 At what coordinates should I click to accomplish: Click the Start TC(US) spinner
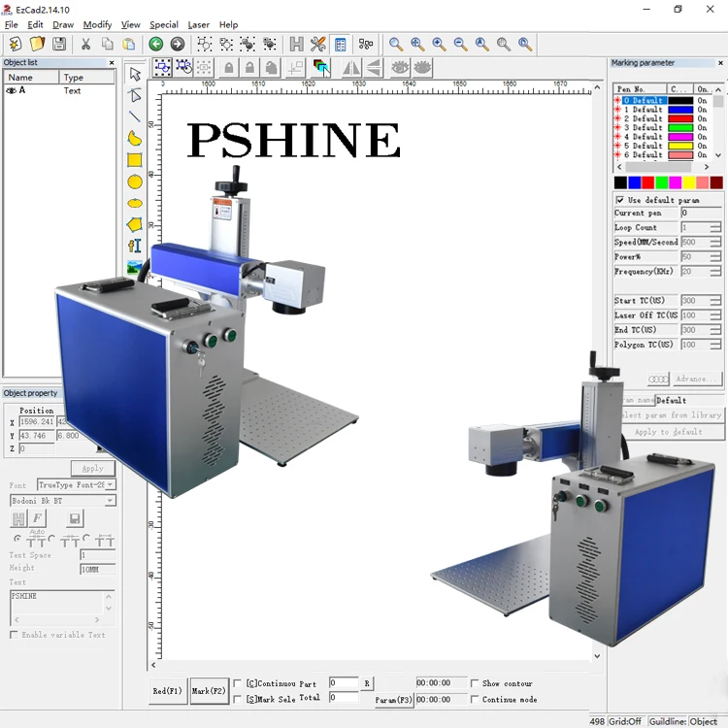tap(715, 300)
